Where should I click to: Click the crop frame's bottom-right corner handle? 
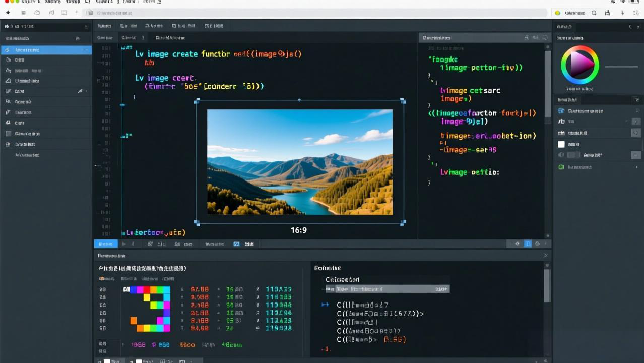(403, 222)
